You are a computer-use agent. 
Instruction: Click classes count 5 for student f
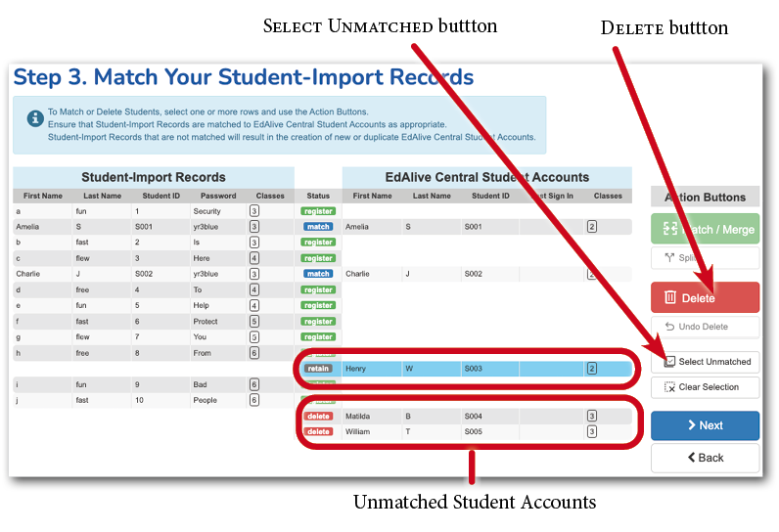point(253,321)
